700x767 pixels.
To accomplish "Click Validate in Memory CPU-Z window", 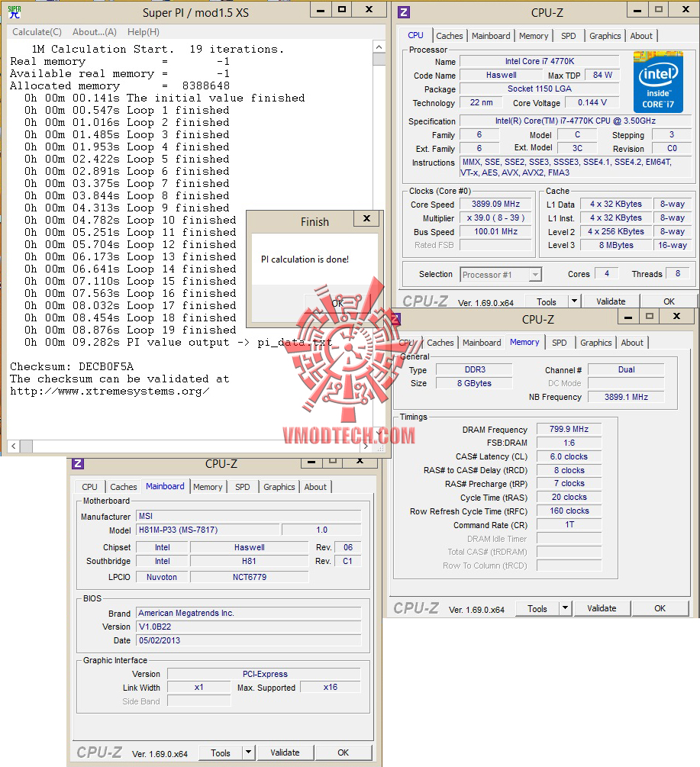I will [x=602, y=608].
